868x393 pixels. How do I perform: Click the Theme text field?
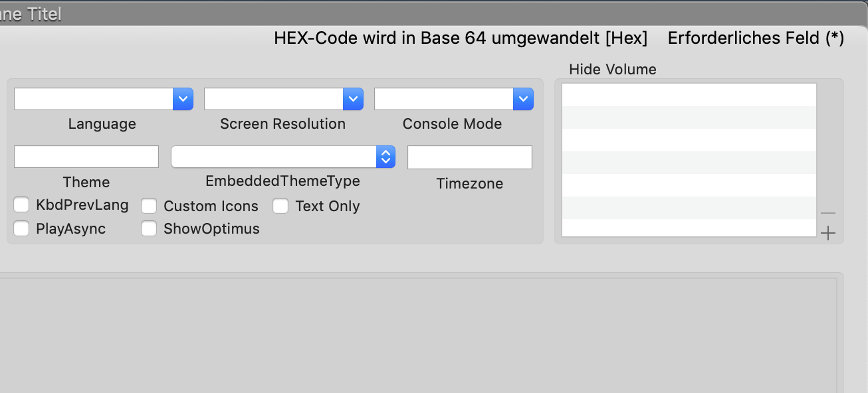(86, 157)
